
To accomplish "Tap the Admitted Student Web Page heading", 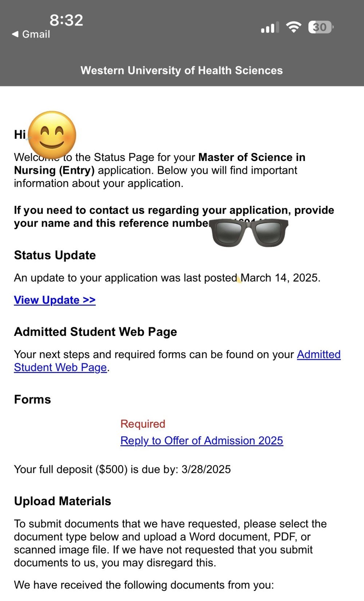I will tap(95, 332).
